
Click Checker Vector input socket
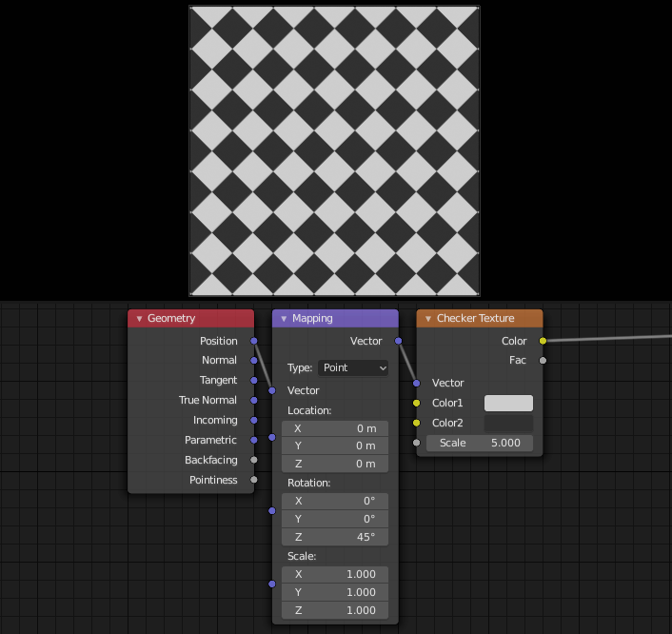pyautogui.click(x=417, y=384)
